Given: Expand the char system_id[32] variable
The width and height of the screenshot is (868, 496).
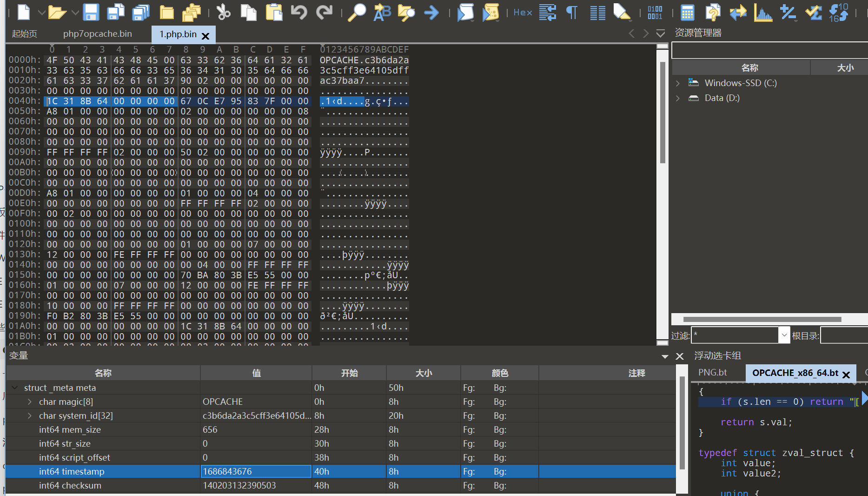Looking at the screenshot, I should [30, 416].
